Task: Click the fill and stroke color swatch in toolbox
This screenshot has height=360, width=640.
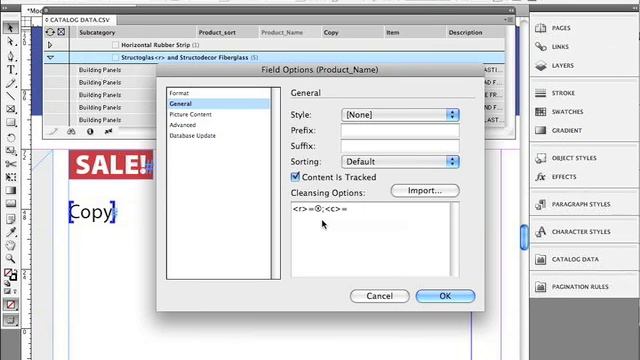Action: click(x=10, y=275)
